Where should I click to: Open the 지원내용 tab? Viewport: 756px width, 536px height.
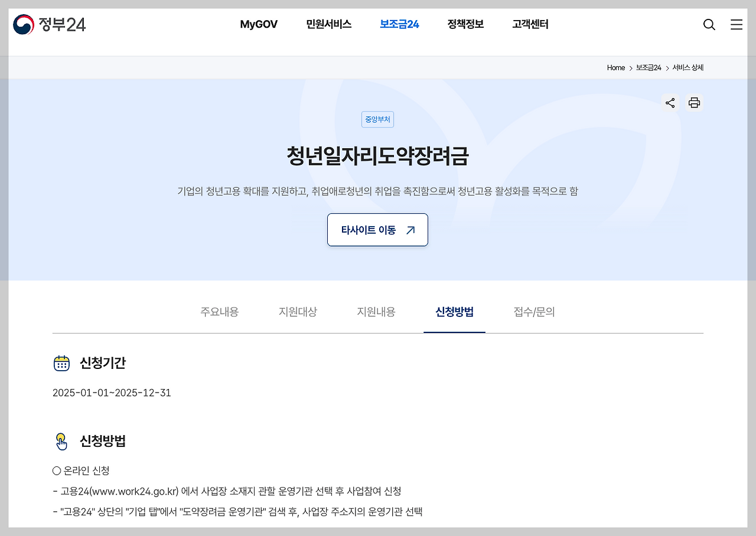pos(376,312)
